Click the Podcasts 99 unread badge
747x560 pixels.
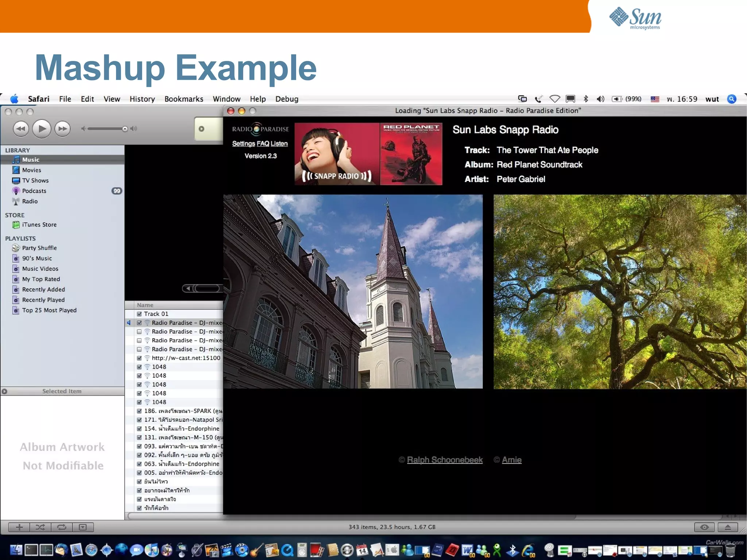coord(117,191)
